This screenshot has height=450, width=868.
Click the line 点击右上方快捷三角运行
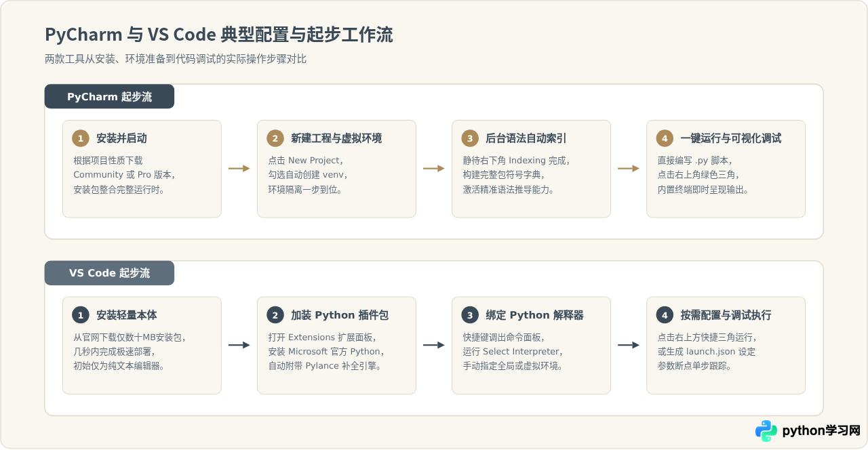707,337
